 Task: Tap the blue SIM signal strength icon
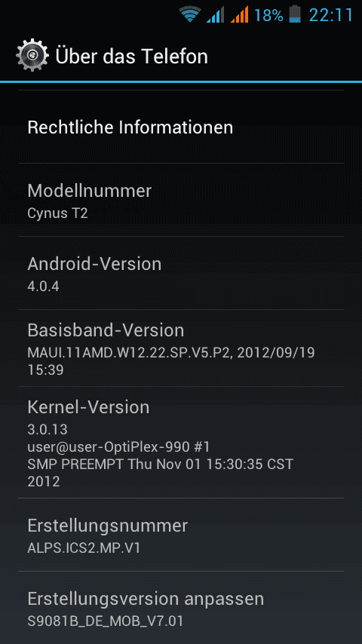(215, 15)
